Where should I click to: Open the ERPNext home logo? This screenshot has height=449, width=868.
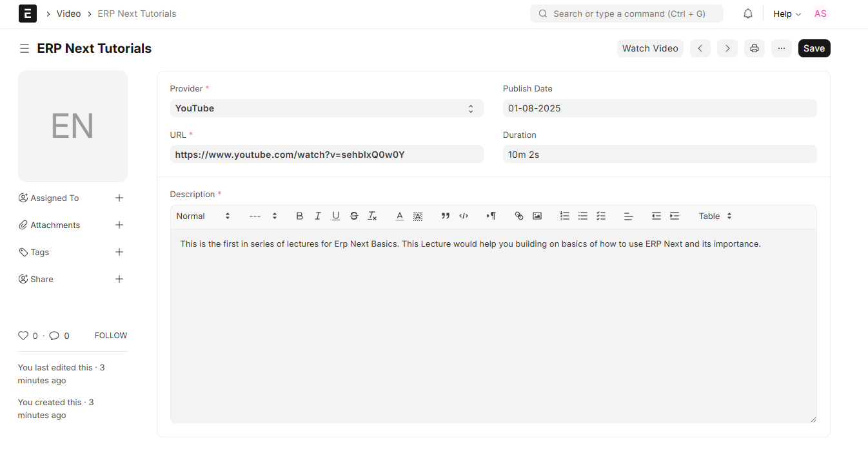[x=28, y=14]
